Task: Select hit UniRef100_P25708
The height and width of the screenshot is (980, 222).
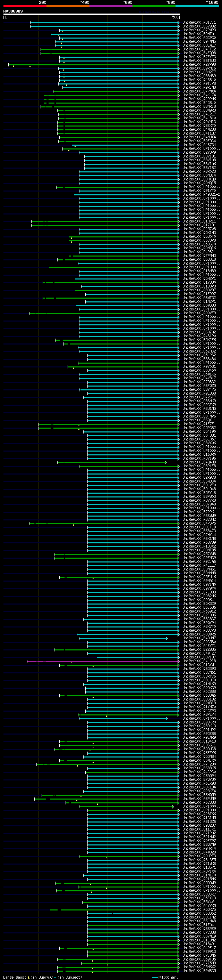Action: 199,229
